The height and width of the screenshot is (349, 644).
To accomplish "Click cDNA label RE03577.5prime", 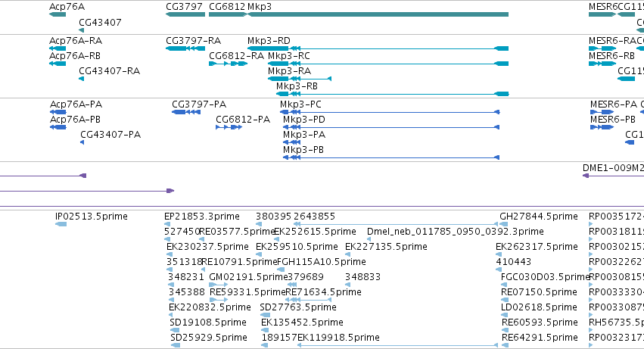I will [x=237, y=232].
